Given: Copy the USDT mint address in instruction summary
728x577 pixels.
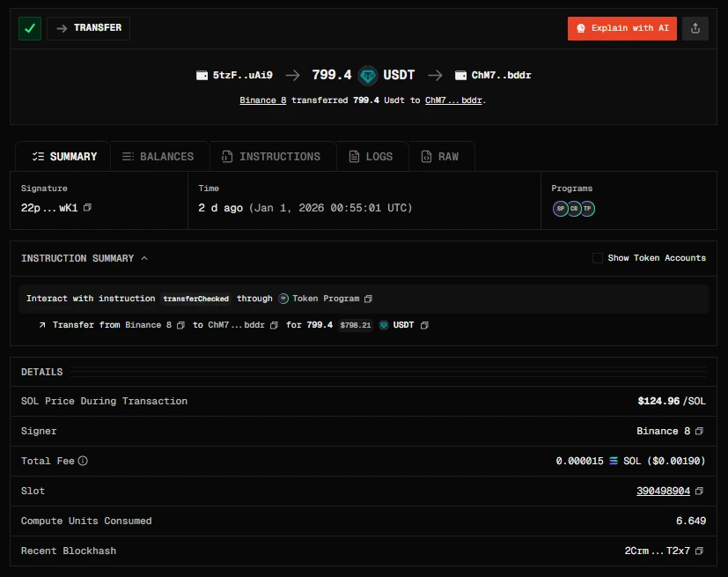Looking at the screenshot, I should 424,325.
